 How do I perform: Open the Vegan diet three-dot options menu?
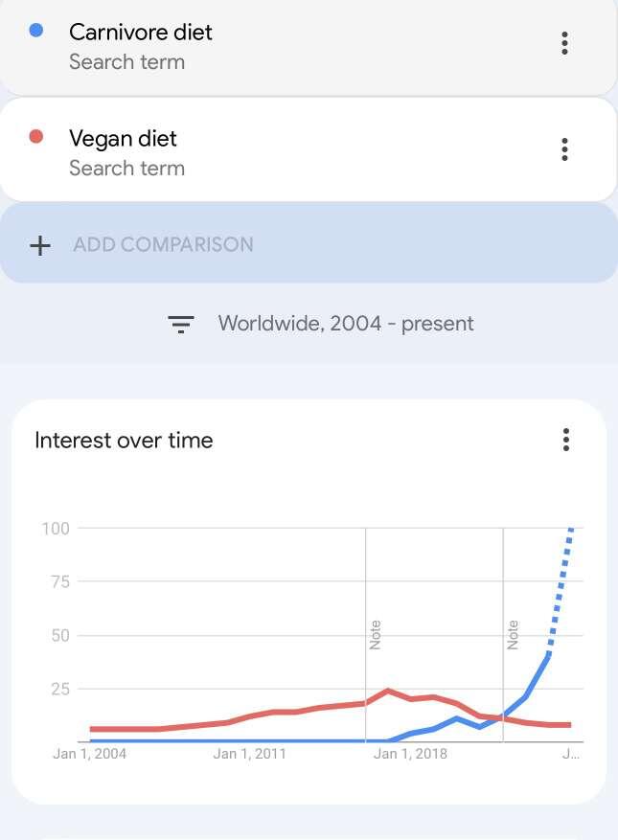click(564, 149)
